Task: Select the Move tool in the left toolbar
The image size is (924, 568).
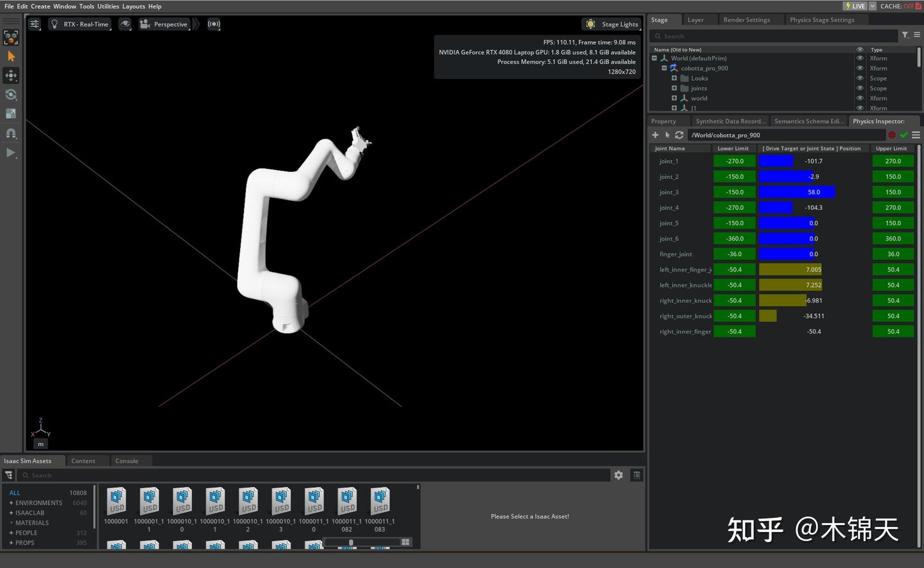Action: pos(11,75)
